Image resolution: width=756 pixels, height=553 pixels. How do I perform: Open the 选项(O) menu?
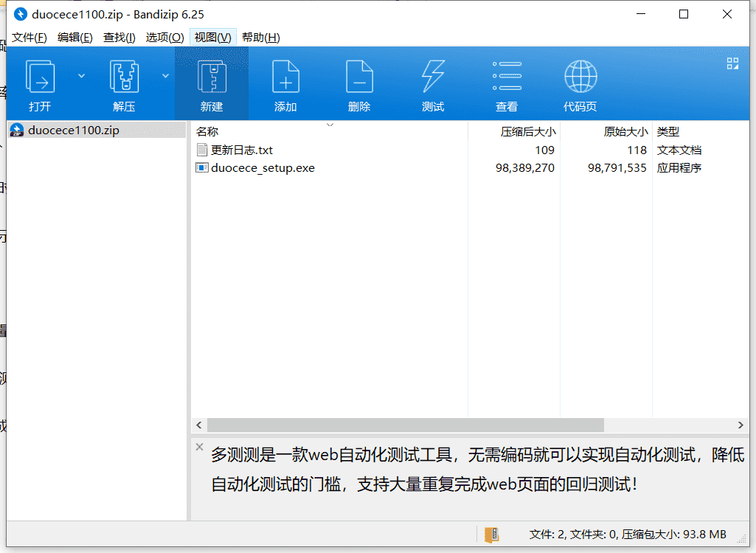pyautogui.click(x=164, y=38)
